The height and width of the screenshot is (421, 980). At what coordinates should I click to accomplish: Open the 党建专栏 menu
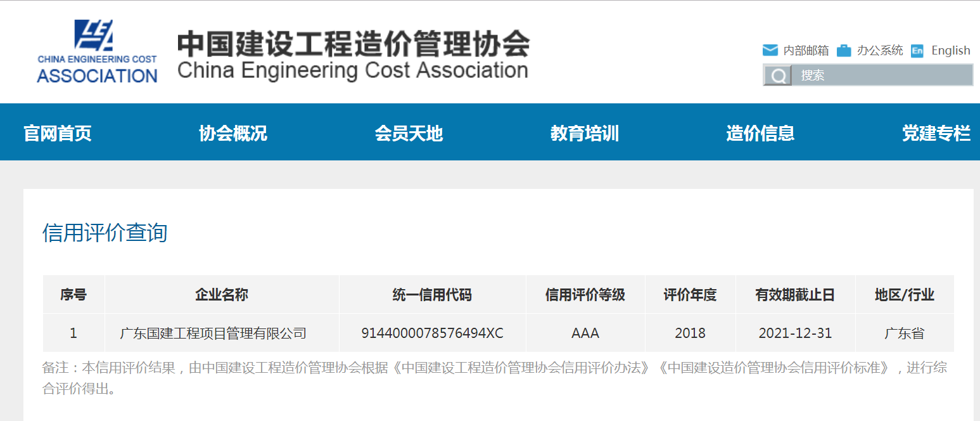[936, 133]
